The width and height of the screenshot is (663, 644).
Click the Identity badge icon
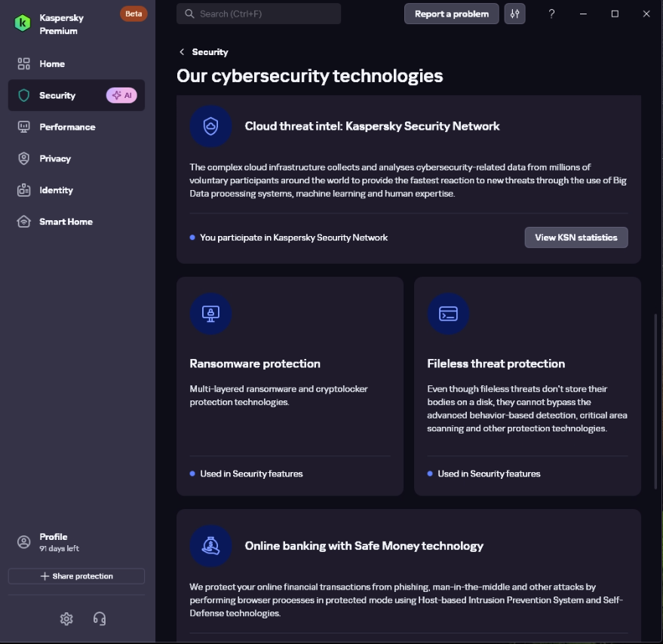(23, 190)
